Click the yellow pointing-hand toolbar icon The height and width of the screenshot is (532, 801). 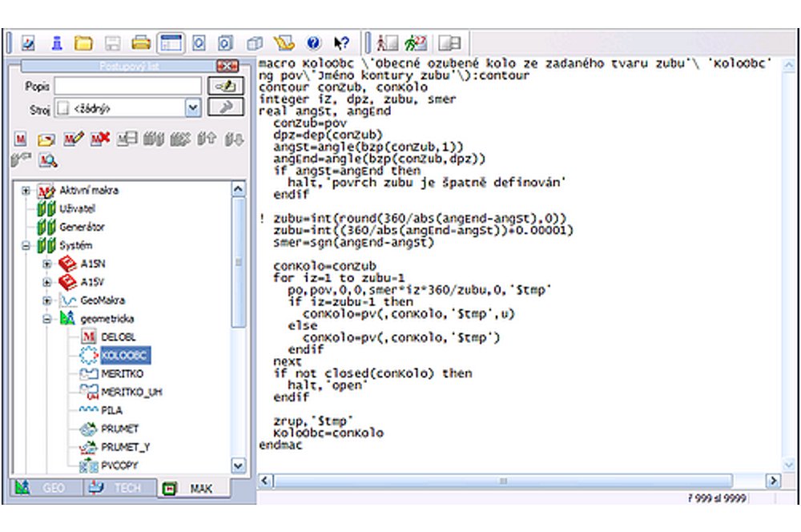click(x=284, y=43)
